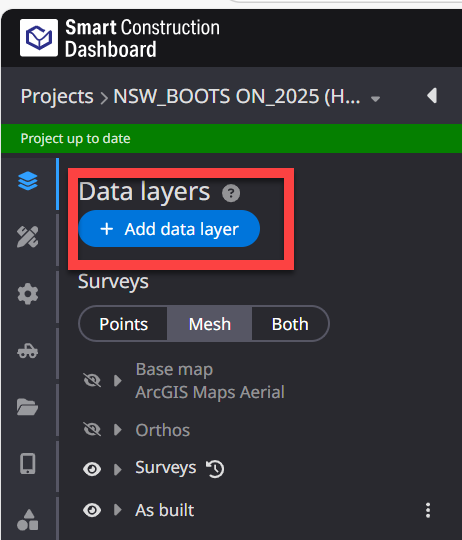The image size is (462, 540).
Task: Expand the Orthos tree row
Action: (x=118, y=429)
